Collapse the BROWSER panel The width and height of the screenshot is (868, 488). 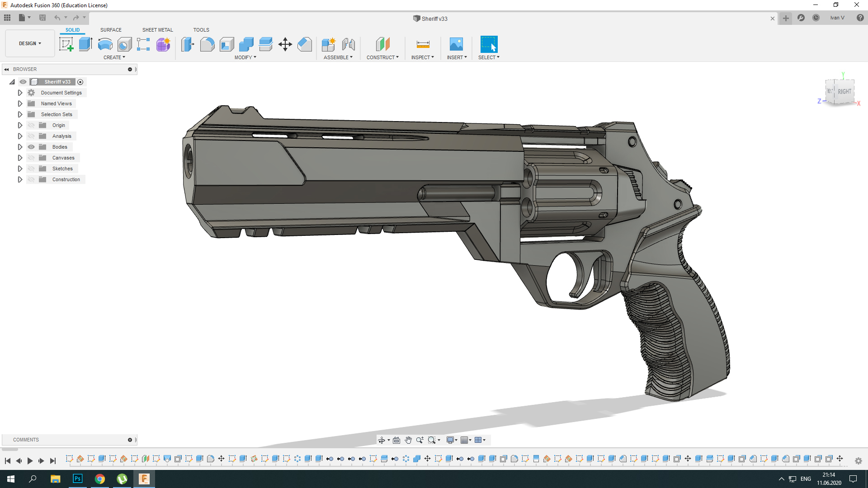[6, 69]
